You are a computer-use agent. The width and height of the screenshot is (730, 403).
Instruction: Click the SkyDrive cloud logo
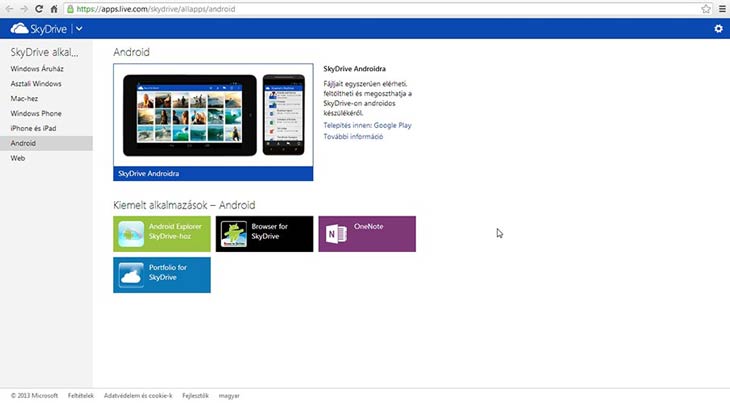click(x=18, y=29)
